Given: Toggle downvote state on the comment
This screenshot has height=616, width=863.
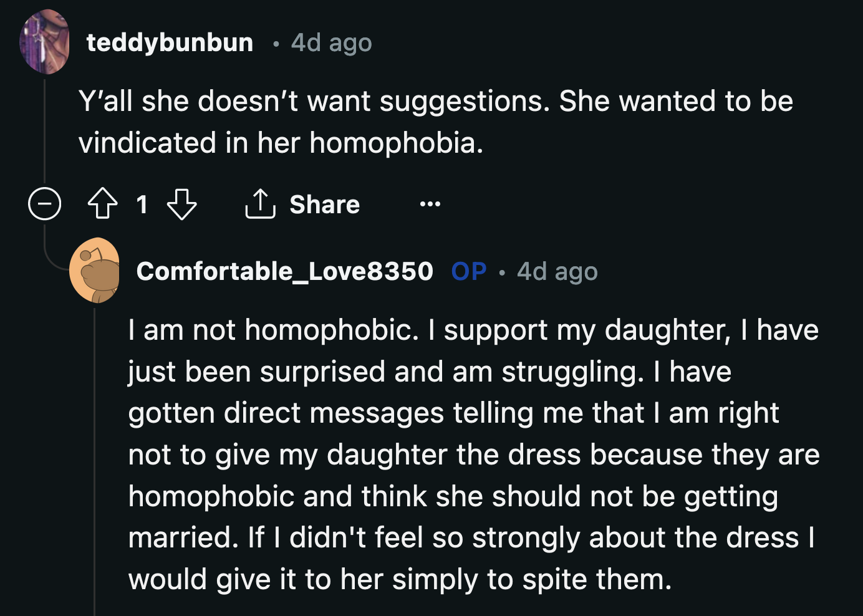Looking at the screenshot, I should (181, 205).
